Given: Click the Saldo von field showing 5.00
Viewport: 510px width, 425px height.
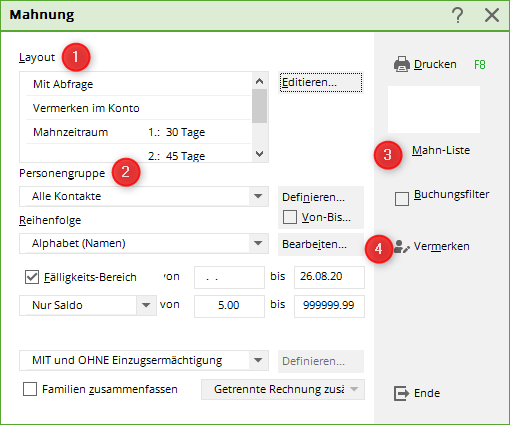Looking at the screenshot, I should [x=229, y=305].
